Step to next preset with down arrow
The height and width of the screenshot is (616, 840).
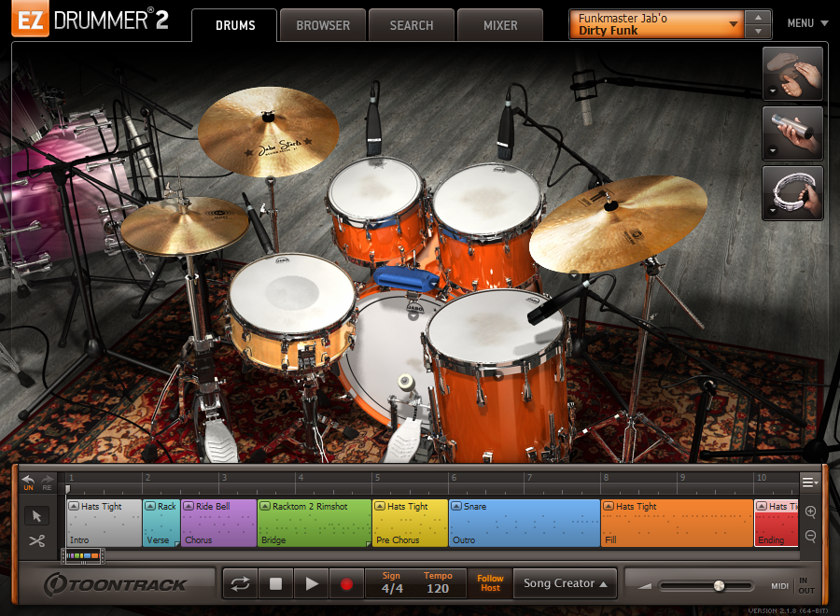(x=758, y=31)
